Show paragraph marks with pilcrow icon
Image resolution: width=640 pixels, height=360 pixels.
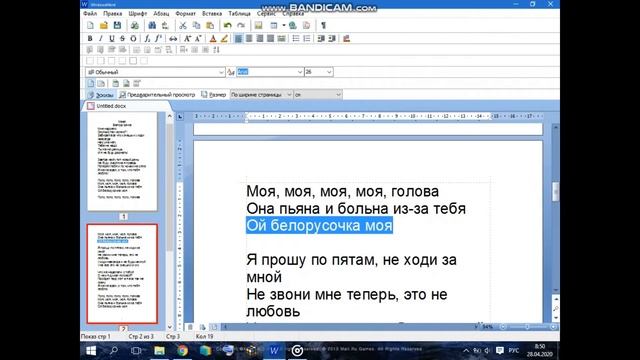[323, 25]
